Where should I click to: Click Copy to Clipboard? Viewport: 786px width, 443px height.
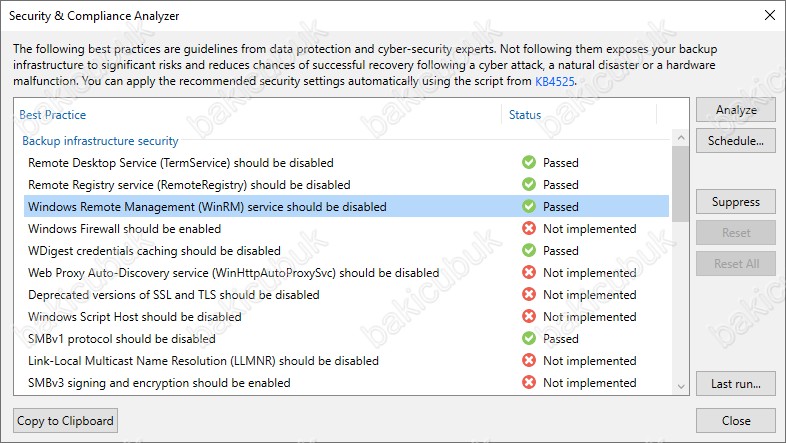coord(66,420)
